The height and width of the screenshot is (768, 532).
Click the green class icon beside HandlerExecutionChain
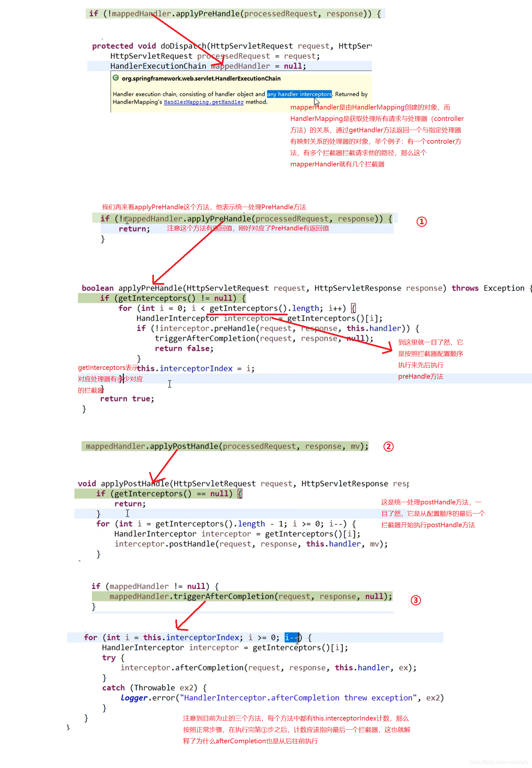pyautogui.click(x=116, y=78)
